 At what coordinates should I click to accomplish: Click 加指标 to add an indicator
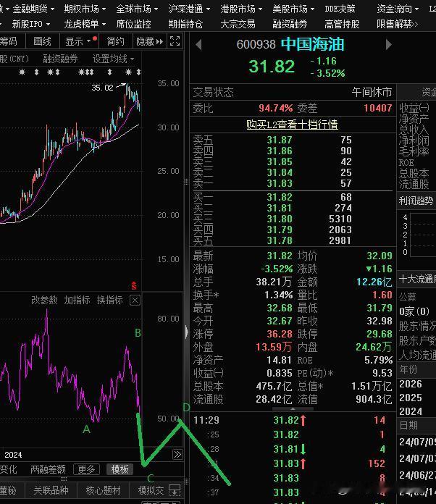coord(77,301)
